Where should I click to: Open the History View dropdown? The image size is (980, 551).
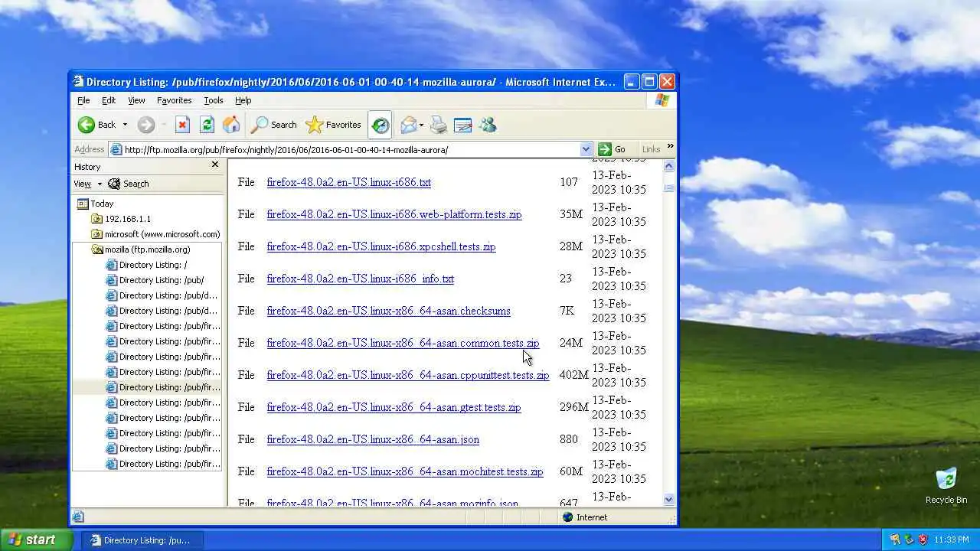click(x=87, y=184)
